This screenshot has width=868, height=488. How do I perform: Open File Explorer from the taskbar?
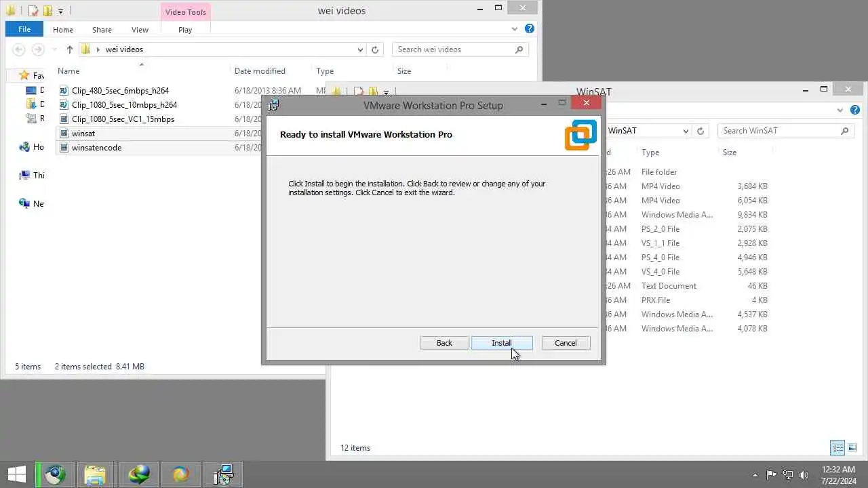coord(95,474)
